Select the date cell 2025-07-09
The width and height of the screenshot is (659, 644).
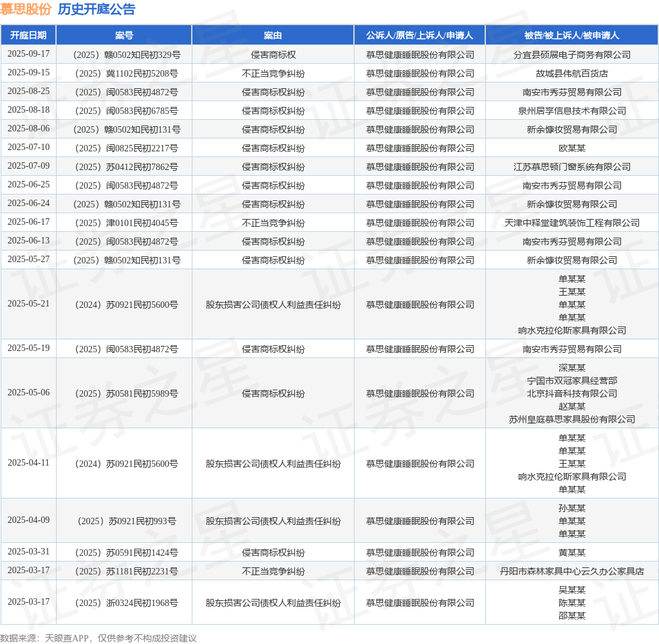coord(28,166)
